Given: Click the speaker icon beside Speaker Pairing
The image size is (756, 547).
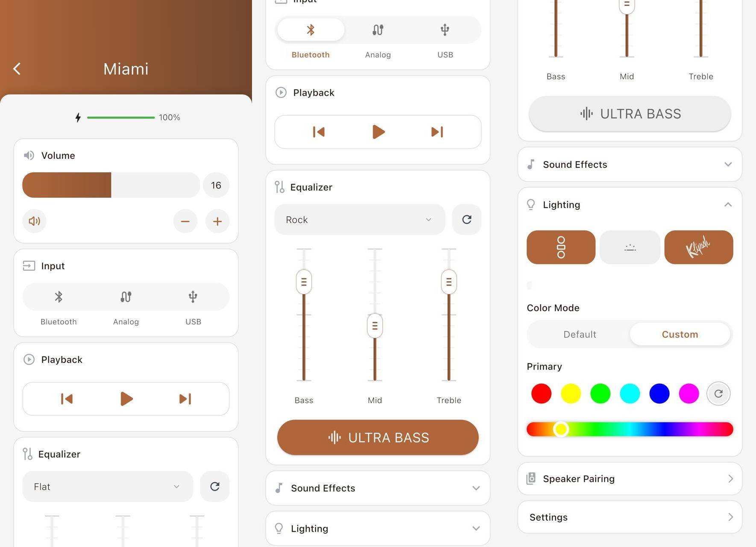Looking at the screenshot, I should point(531,478).
